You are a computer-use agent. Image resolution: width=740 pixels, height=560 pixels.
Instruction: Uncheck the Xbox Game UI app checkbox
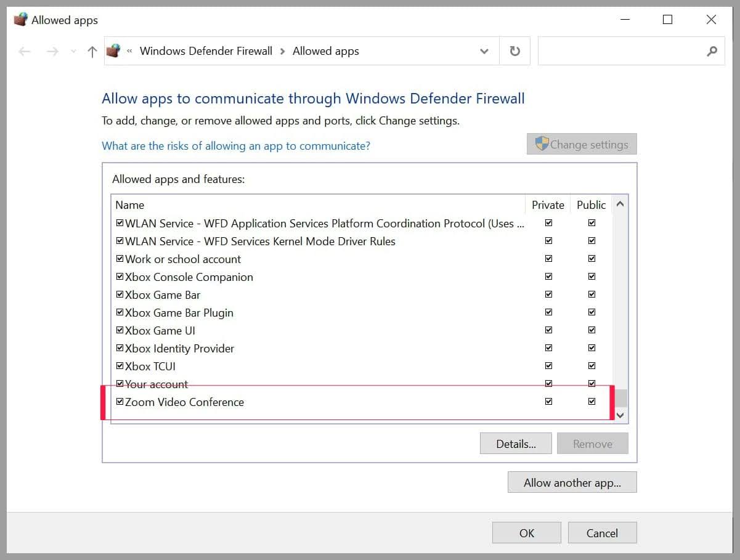click(x=120, y=330)
